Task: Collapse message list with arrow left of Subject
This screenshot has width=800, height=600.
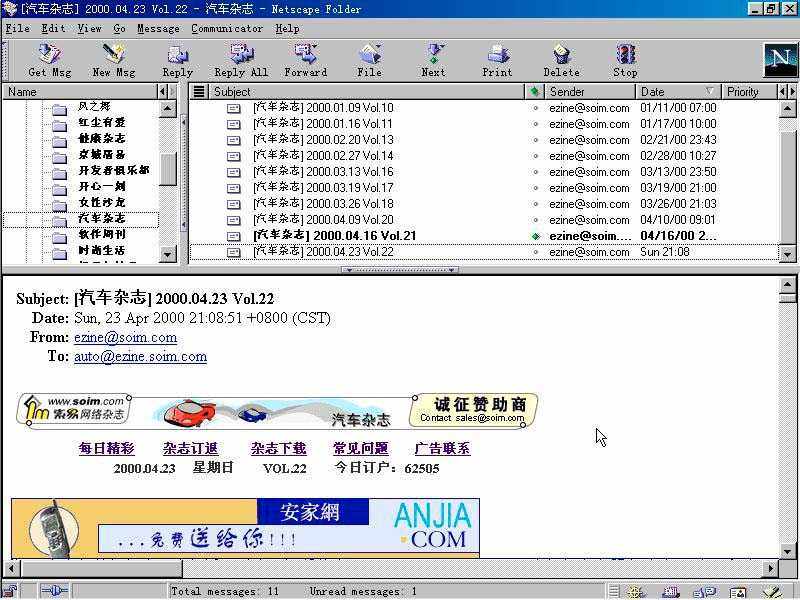Action: point(172,91)
